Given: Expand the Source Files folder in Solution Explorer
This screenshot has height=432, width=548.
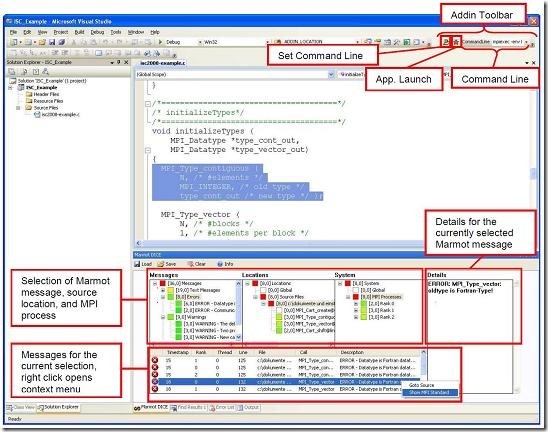Looking at the screenshot, I should tap(18, 108).
